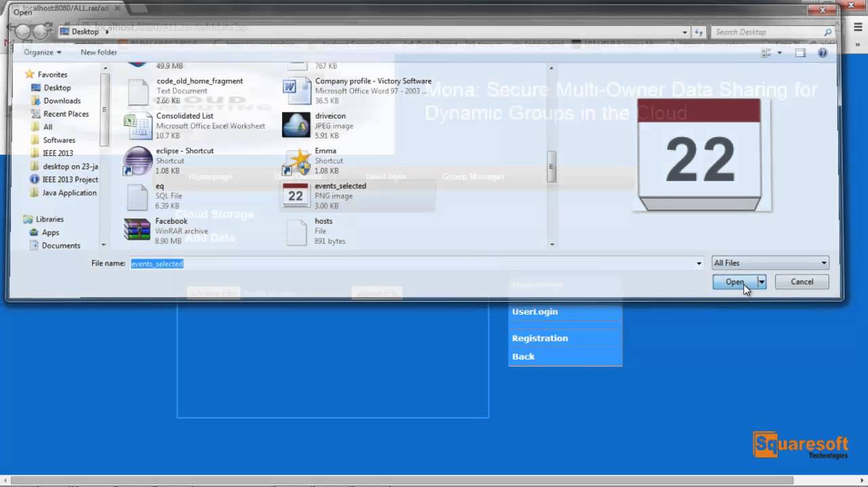Open the All Files type filter

coord(770,263)
